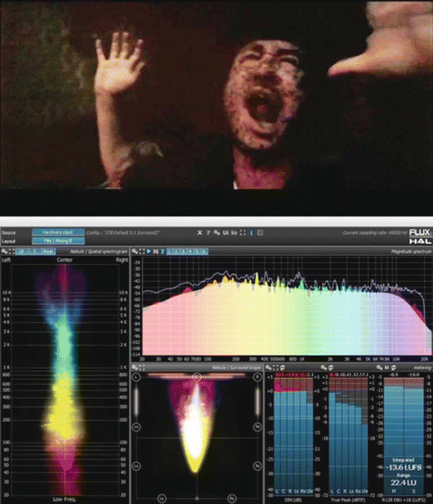Open the Layout selection dropdown
Screen dimensions: 433x504
(x=58, y=241)
